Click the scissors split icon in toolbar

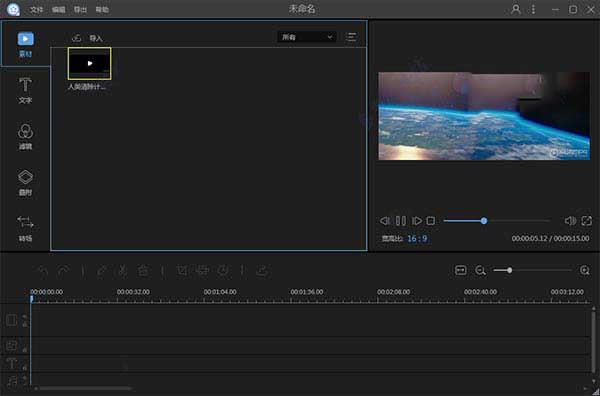pyautogui.click(x=122, y=271)
